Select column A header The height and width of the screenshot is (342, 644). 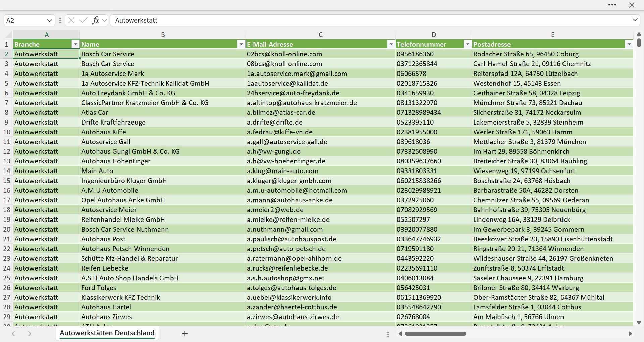click(x=47, y=35)
